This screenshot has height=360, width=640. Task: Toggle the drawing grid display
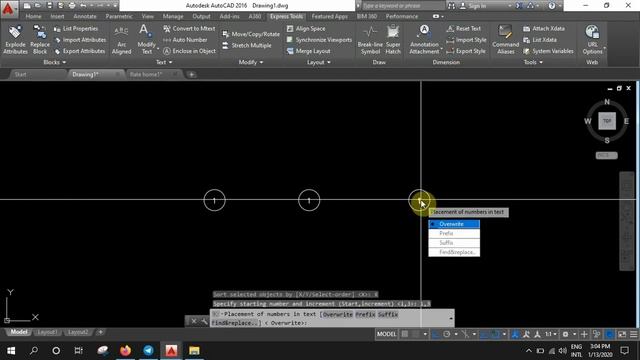(404, 334)
